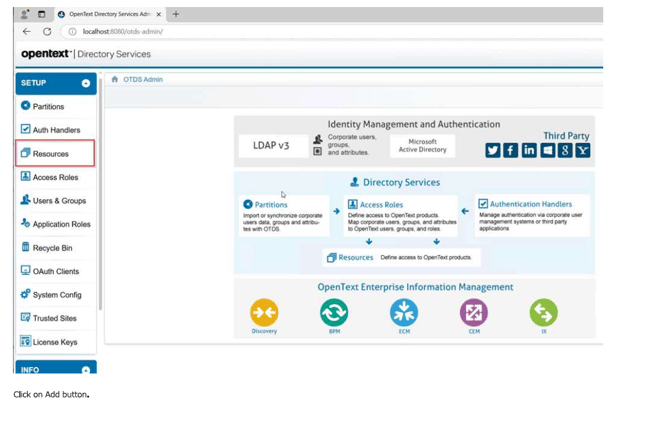
Task: Open Access Roles in the sidebar
Action: [54, 177]
